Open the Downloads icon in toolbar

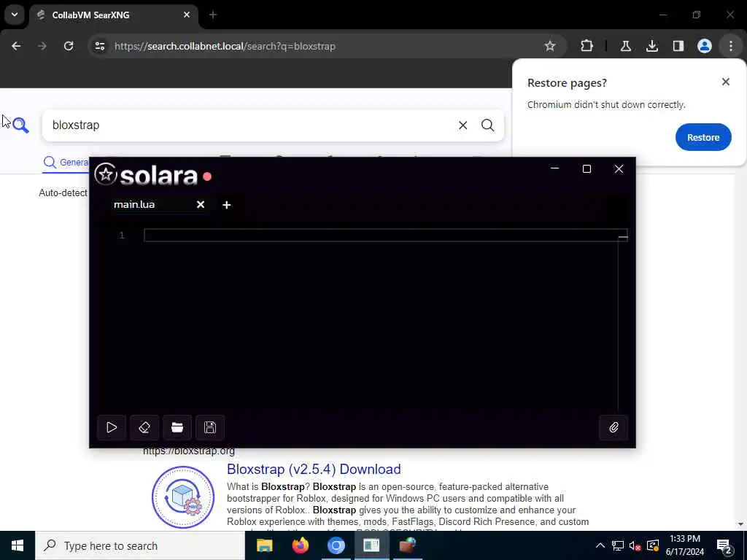coord(652,46)
